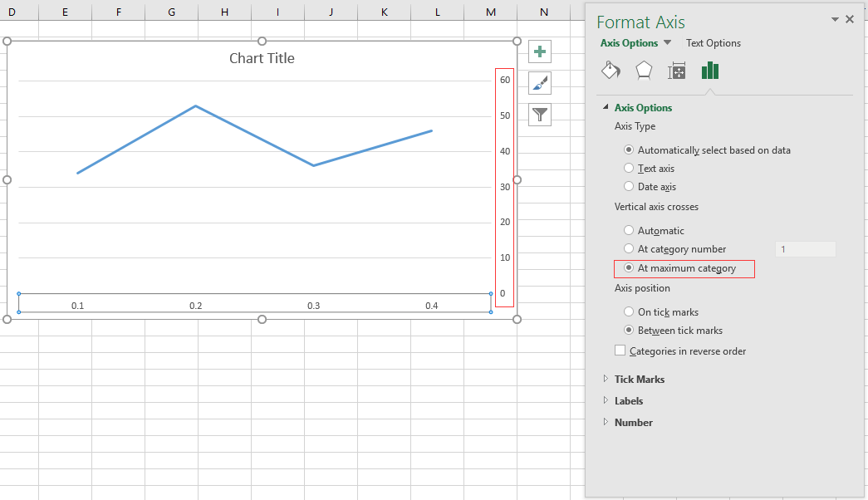The height and width of the screenshot is (500, 868).
Task: Select the Axis Options chart icon
Action: (709, 71)
